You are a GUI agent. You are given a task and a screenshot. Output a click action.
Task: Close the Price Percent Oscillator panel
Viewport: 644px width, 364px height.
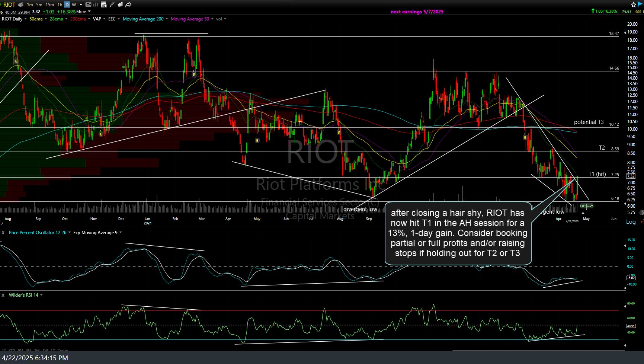[x=3, y=233]
